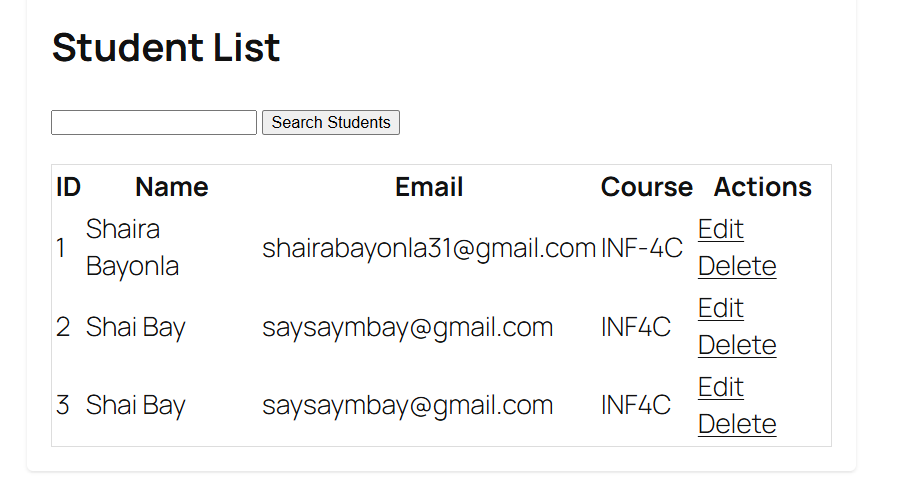Select the INF-4C course cell
Screen dimensions: 908x497
[641, 248]
